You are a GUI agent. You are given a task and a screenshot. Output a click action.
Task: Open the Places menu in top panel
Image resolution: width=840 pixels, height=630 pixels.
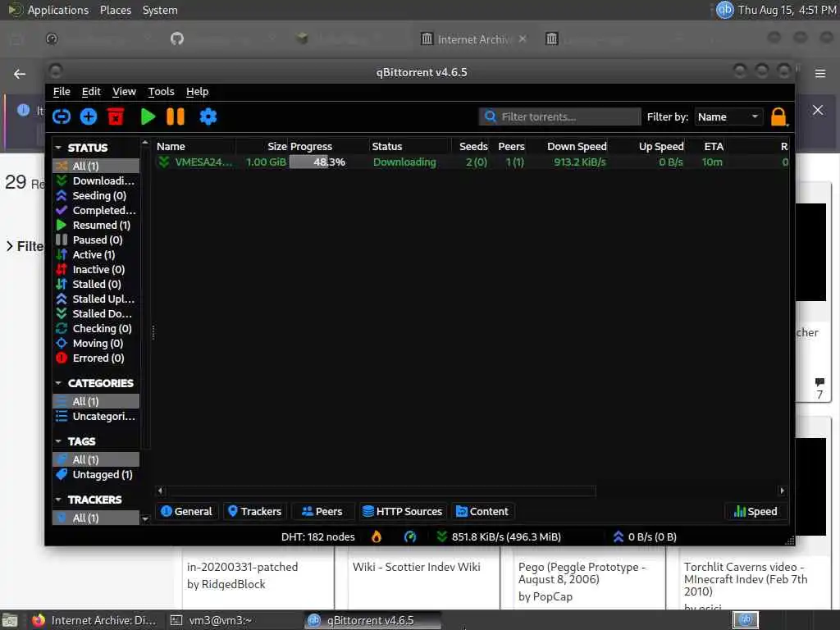[x=115, y=10]
